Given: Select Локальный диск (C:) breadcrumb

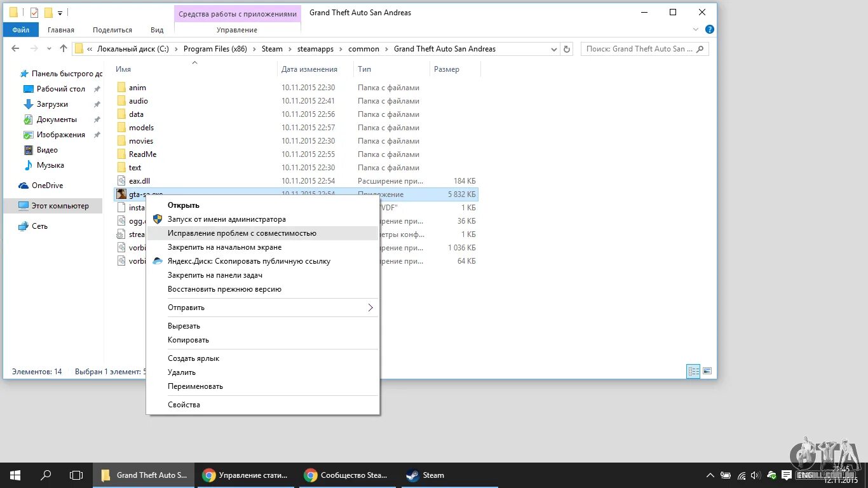Looking at the screenshot, I should [133, 49].
